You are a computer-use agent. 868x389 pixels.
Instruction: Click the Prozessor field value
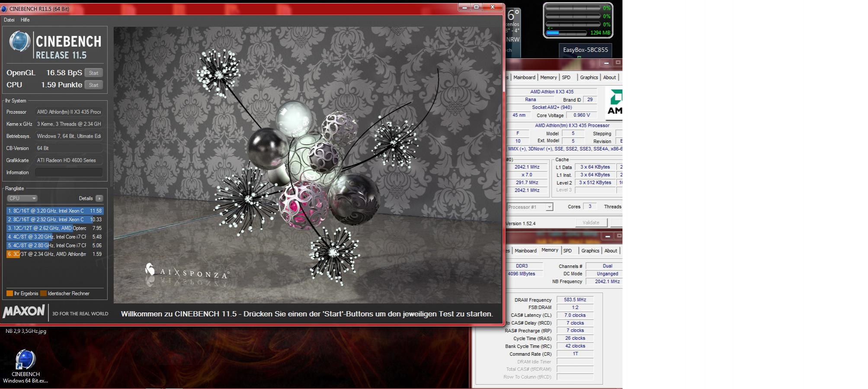(69, 112)
